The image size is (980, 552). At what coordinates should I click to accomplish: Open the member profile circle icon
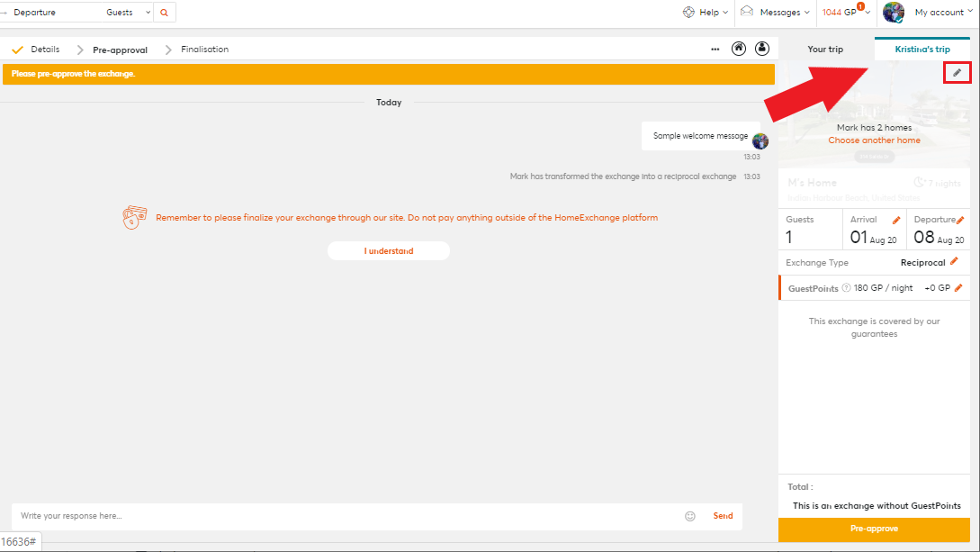[x=762, y=49]
